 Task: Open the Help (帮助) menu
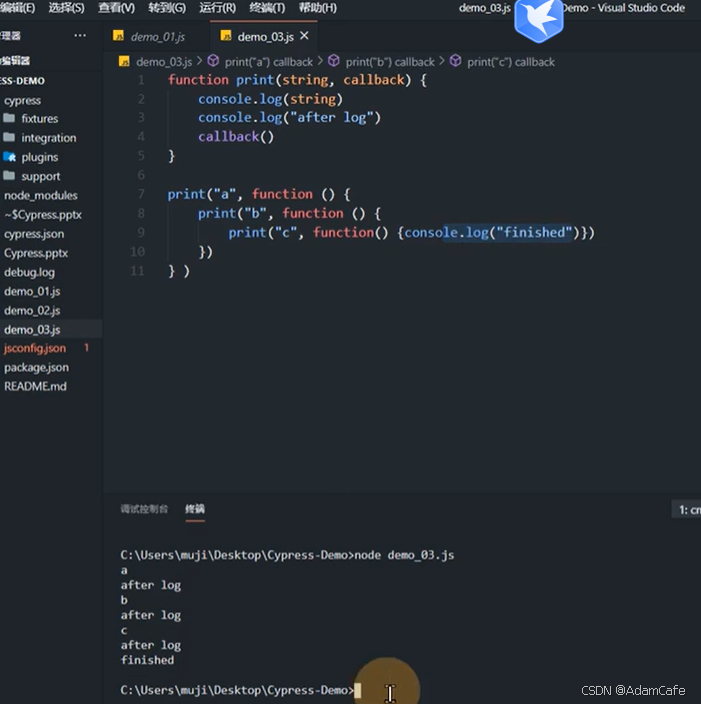(x=317, y=8)
